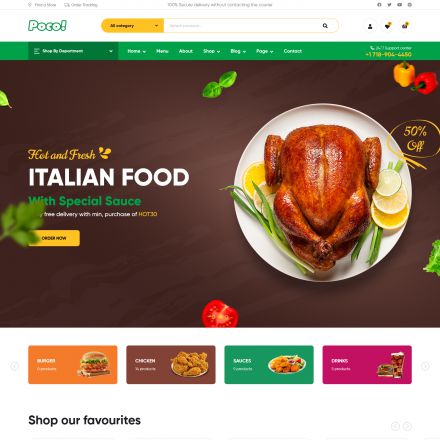Expand the All category dropdown
440x440 pixels.
pos(132,26)
